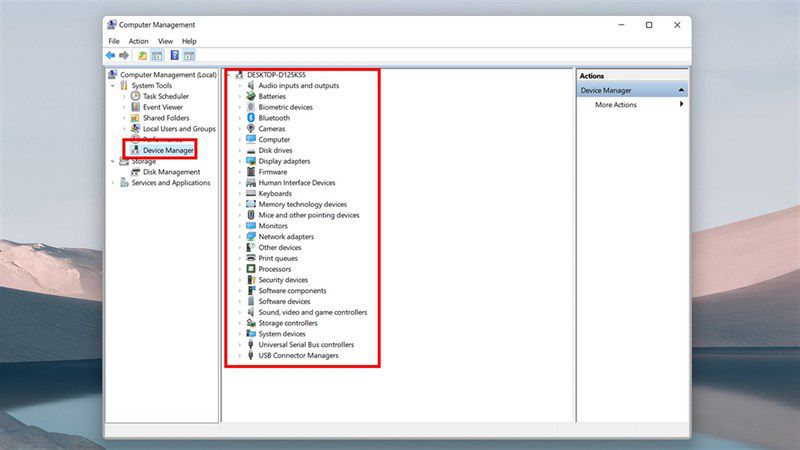Select the System devices row
The height and width of the screenshot is (450, 800).
282,334
